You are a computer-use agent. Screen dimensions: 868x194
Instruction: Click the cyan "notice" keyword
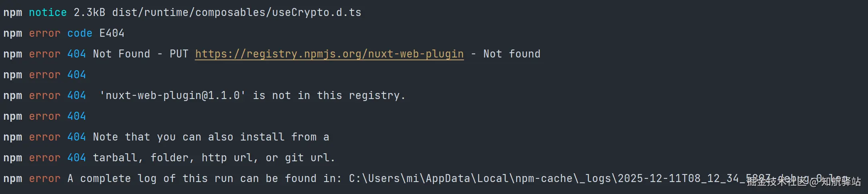coord(48,12)
